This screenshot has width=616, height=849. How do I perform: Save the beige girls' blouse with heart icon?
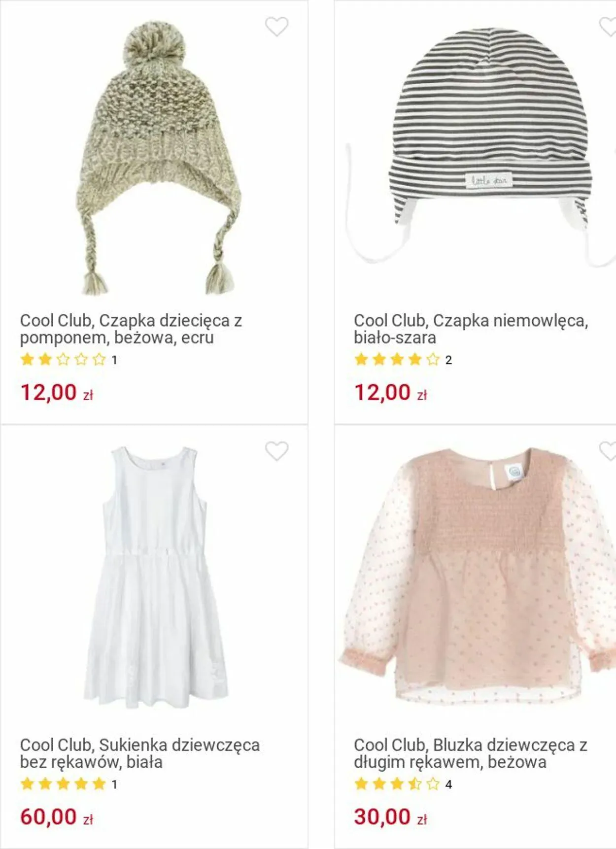608,451
